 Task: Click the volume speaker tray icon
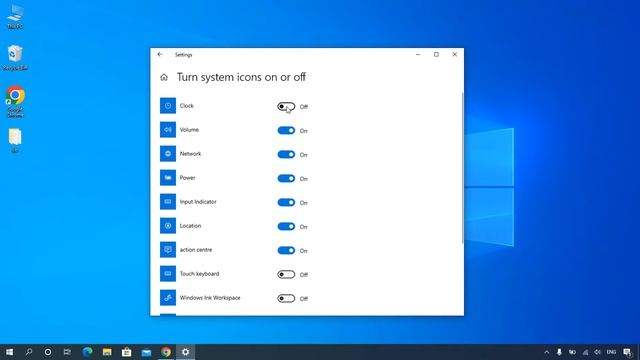tap(598, 352)
